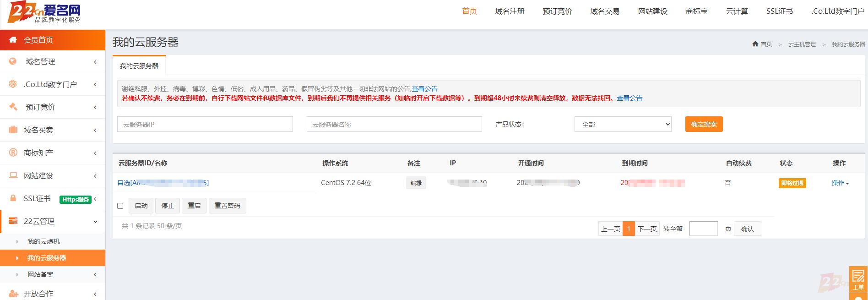Click 共 1 条记录 50 条/页 text
The width and height of the screenshot is (868, 300).
pos(152,226)
